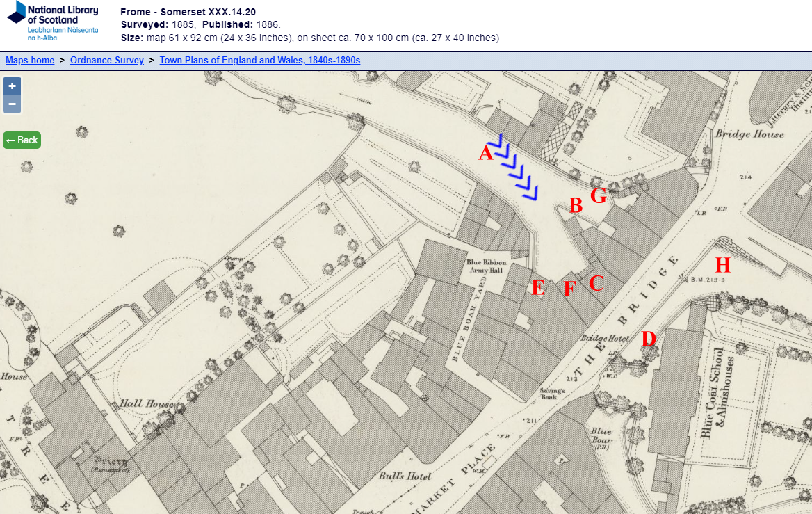Screen dimensions: 812x514
Task: Click the blue chevron arrows on the river
Action: (514, 168)
